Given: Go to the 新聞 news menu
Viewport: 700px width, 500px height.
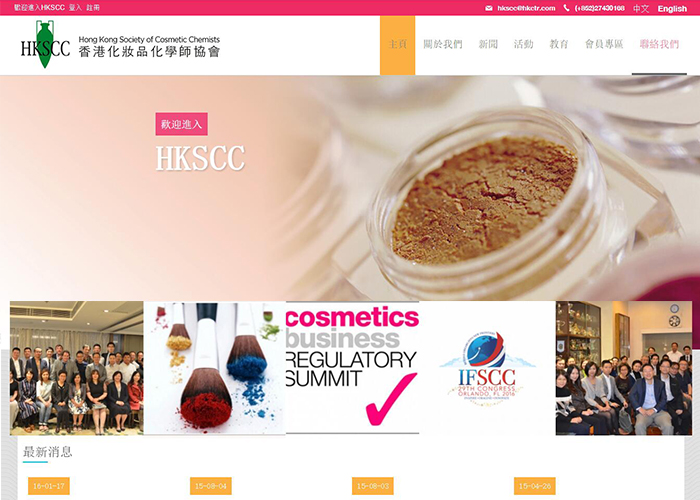Looking at the screenshot, I should 488,45.
